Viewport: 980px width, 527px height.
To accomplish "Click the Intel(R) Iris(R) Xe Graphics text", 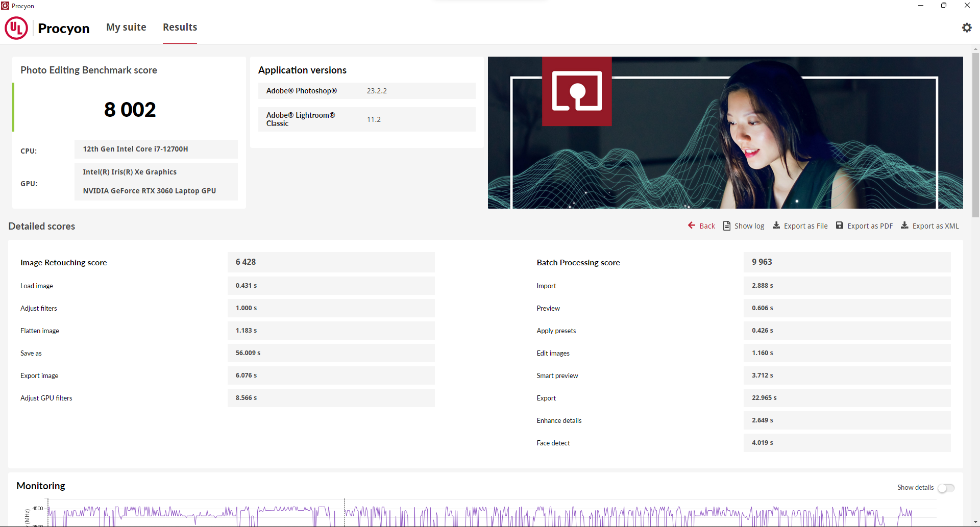I will [x=130, y=172].
